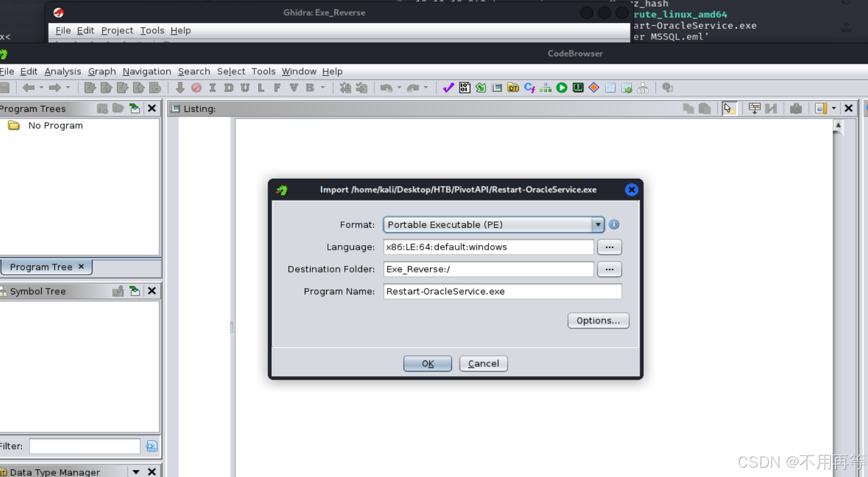Click the D (next data) toolbar icon
Screen dimensions: 868x477
[x=229, y=88]
